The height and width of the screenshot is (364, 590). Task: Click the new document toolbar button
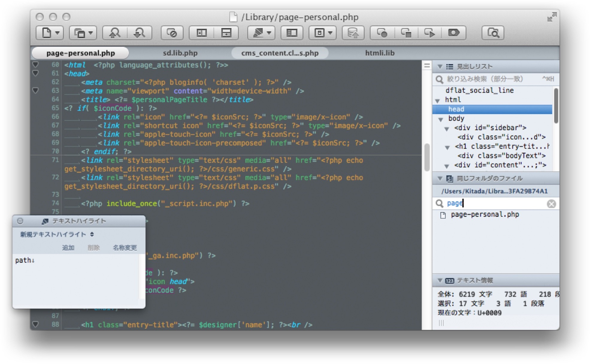point(47,33)
